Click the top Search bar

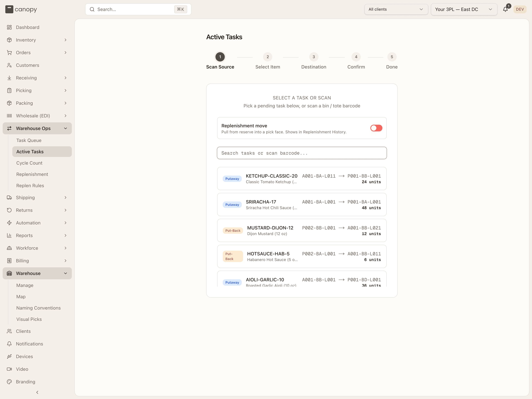138,9
